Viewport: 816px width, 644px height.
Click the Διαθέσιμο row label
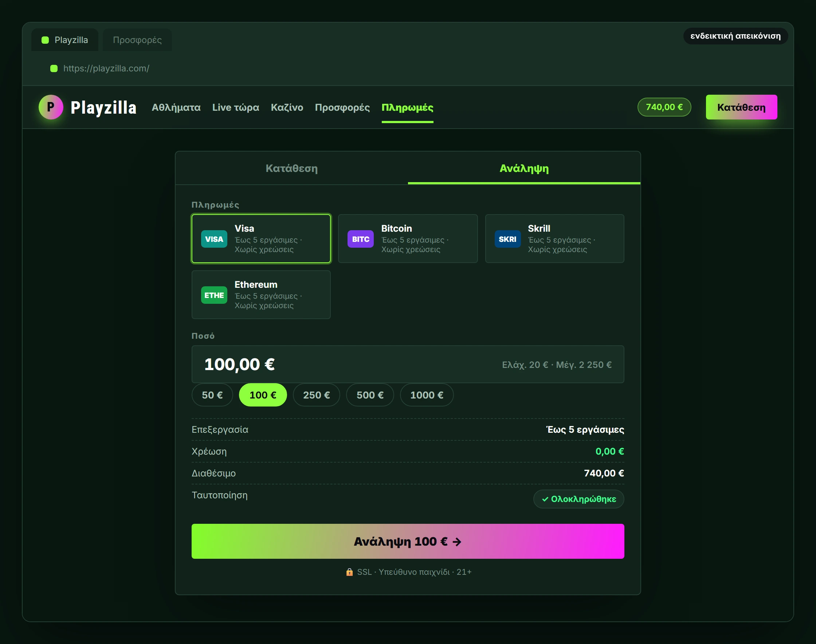214,473
